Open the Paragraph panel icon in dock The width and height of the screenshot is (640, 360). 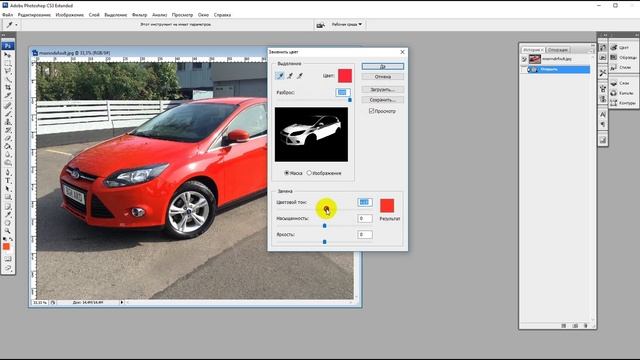(x=603, y=124)
